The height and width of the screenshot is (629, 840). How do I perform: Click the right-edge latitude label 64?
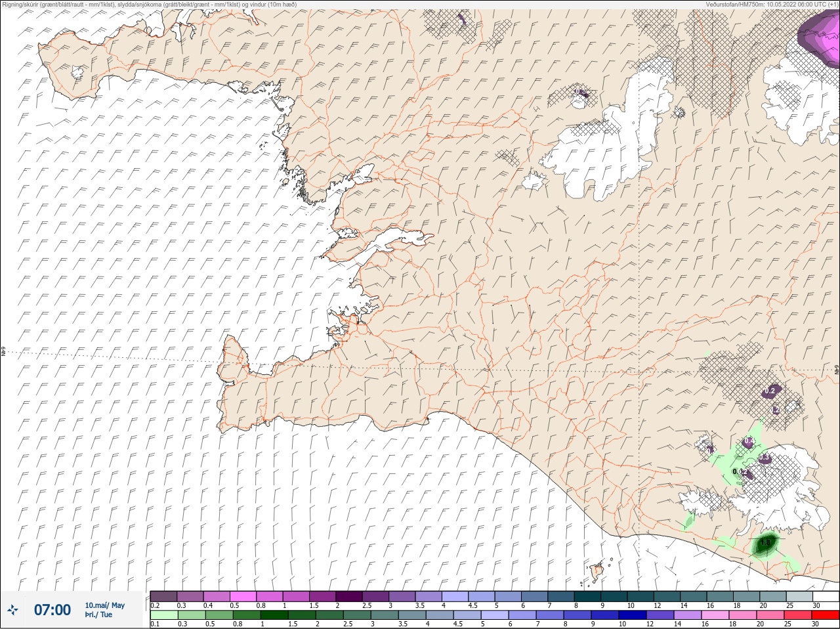pyautogui.click(x=836, y=370)
